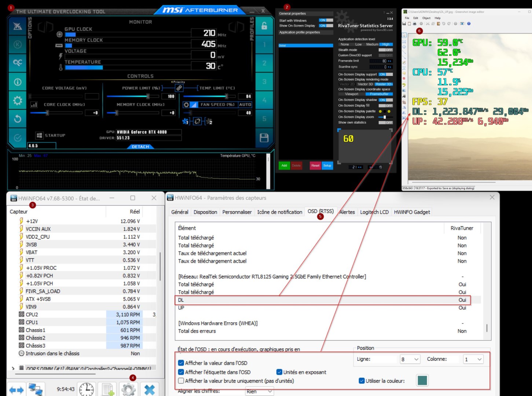
Task: Click the HWiNFO blue X close-sensors icon
Action: click(150, 389)
